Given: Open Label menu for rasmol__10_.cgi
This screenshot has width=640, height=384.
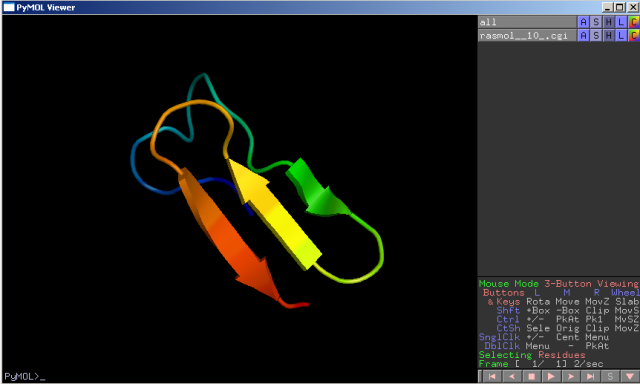Looking at the screenshot, I should 621,36.
